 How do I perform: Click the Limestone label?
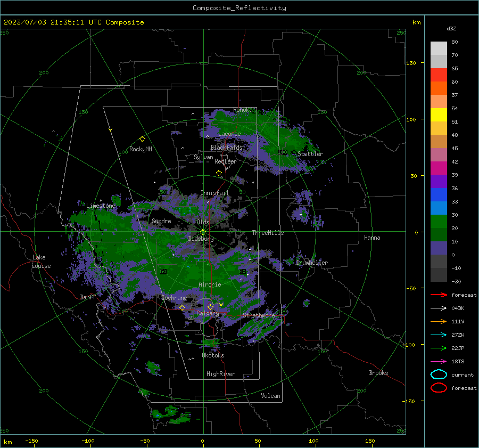[101, 206]
